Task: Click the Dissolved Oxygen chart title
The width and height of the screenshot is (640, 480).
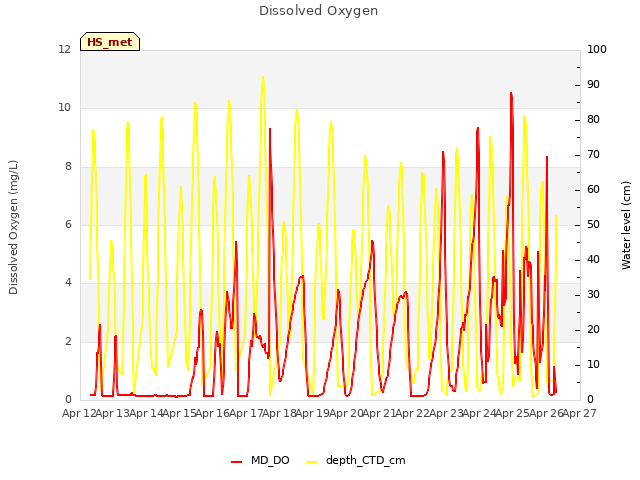Action: pos(318,11)
